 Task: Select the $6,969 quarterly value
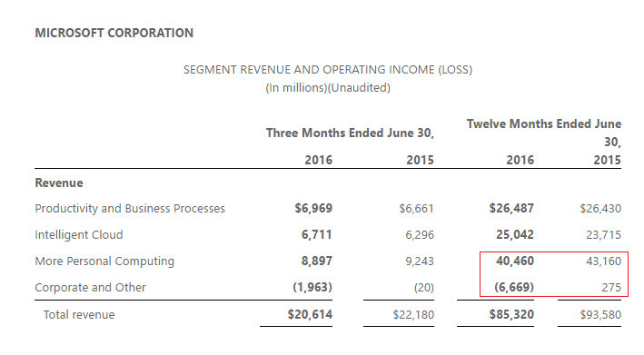(313, 208)
